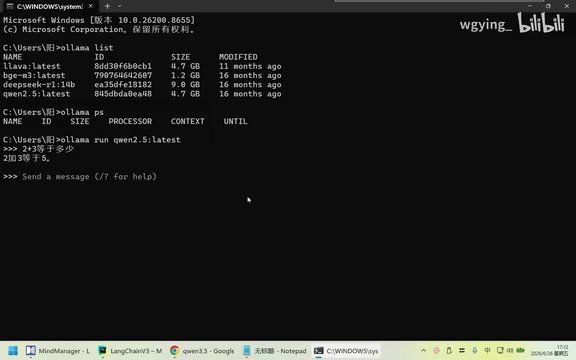Viewport: 576px width, 360px height.
Task: Click model ID '845dbda0ea48'
Action: (x=123, y=94)
